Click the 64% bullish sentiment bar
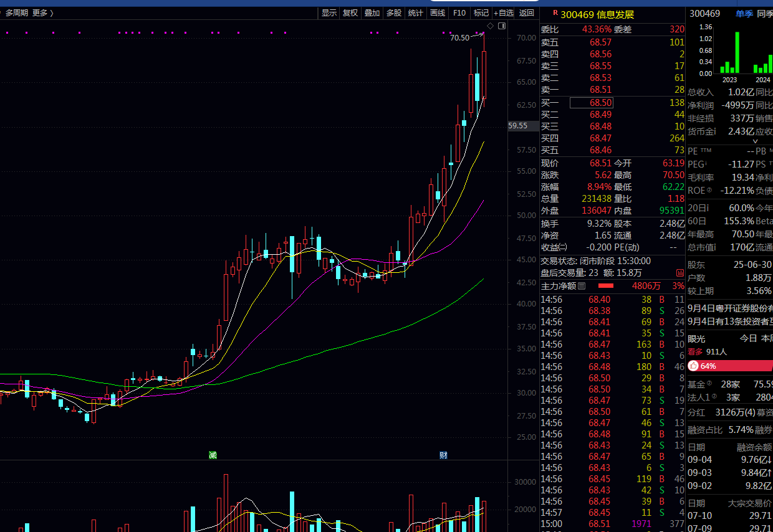 pos(730,366)
